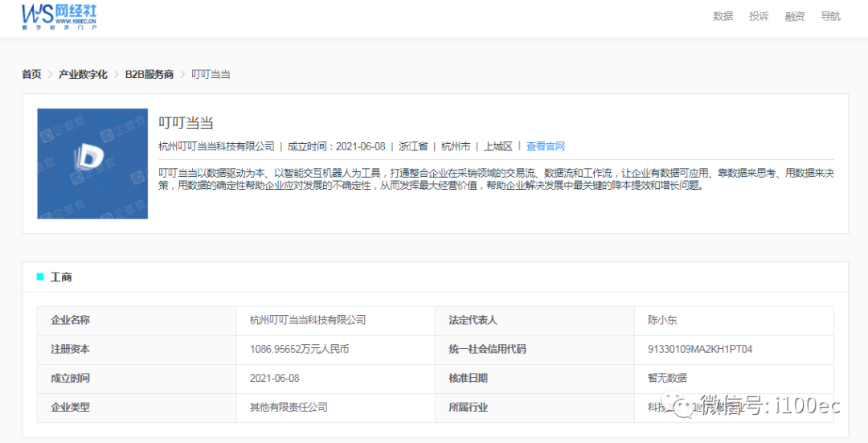Image resolution: width=868 pixels, height=443 pixels.
Task: Click the company description paragraph
Action: [496, 179]
